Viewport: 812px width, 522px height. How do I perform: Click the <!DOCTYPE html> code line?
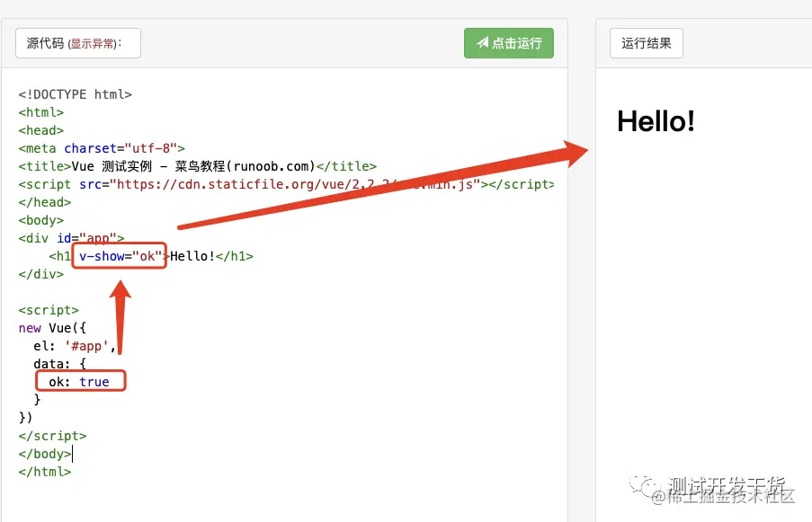click(76, 94)
